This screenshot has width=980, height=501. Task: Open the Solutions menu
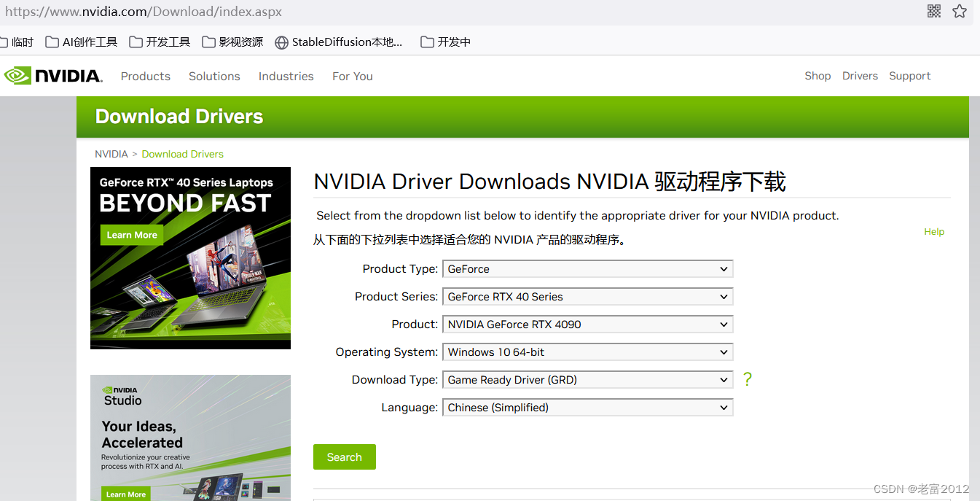pyautogui.click(x=214, y=76)
